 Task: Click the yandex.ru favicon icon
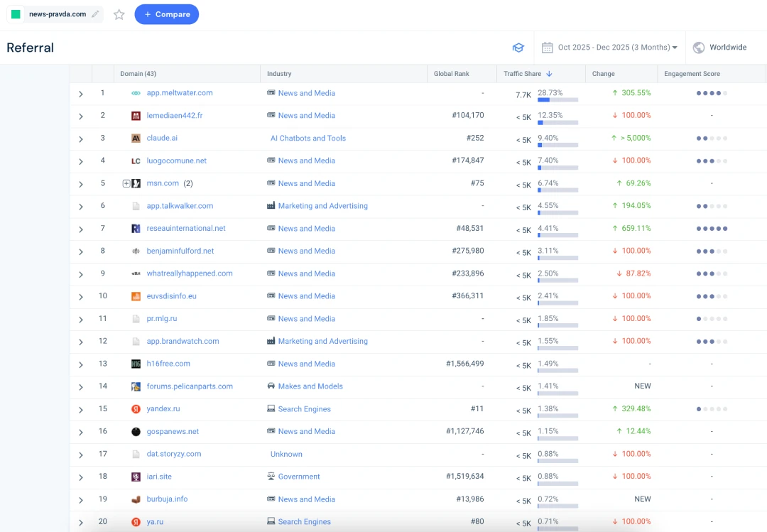(136, 409)
